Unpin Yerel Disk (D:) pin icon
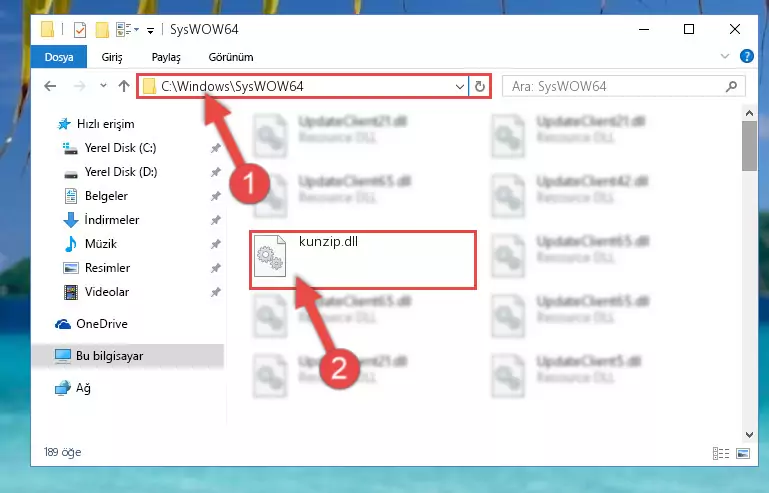769x493 pixels. coord(215,172)
